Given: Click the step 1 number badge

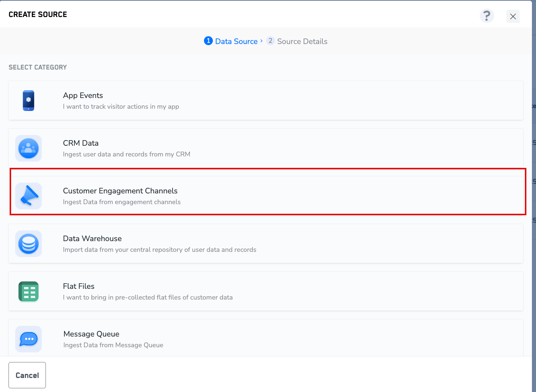Looking at the screenshot, I should pyautogui.click(x=208, y=41).
